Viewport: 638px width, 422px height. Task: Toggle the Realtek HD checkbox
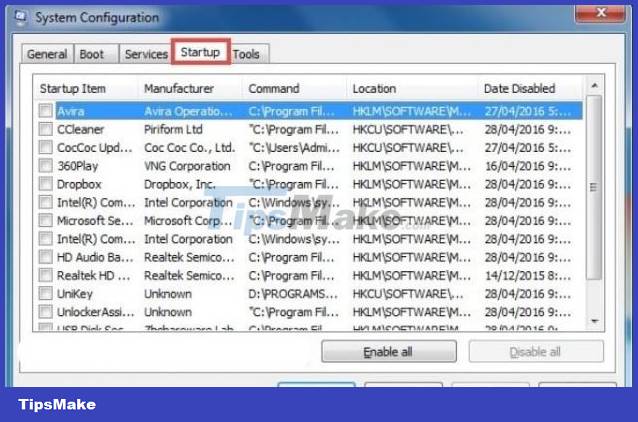click(46, 276)
